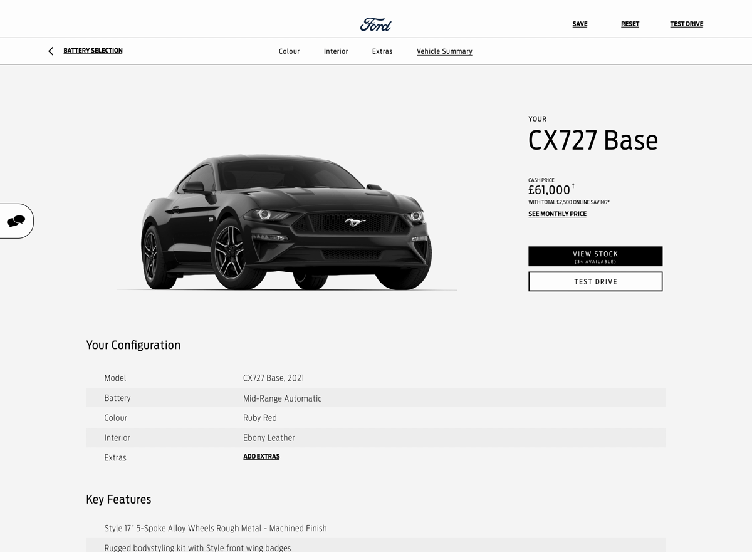Click the Colour row label in configuration
752x560 pixels.
pyautogui.click(x=115, y=418)
